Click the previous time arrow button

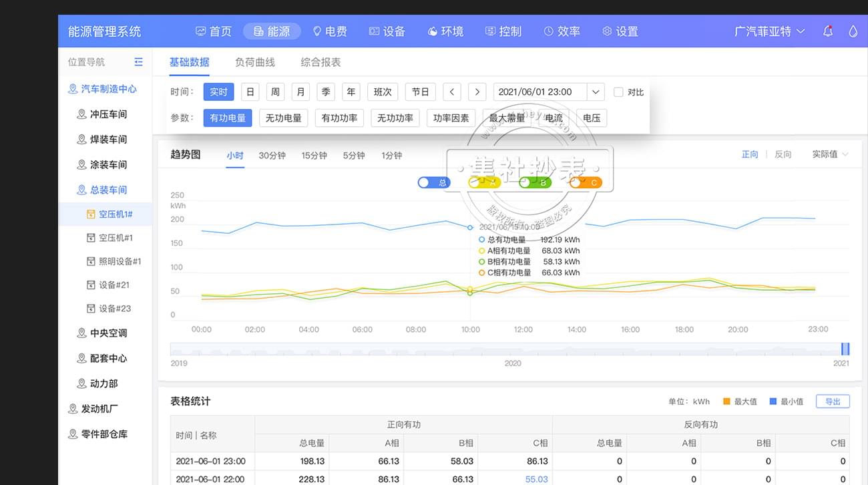pos(452,92)
